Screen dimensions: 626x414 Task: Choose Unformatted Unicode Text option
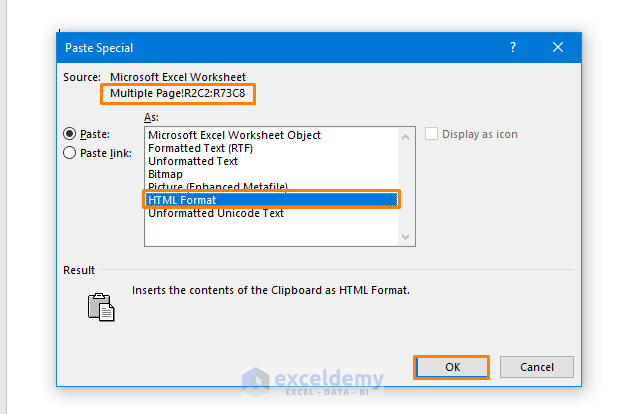[x=216, y=213]
